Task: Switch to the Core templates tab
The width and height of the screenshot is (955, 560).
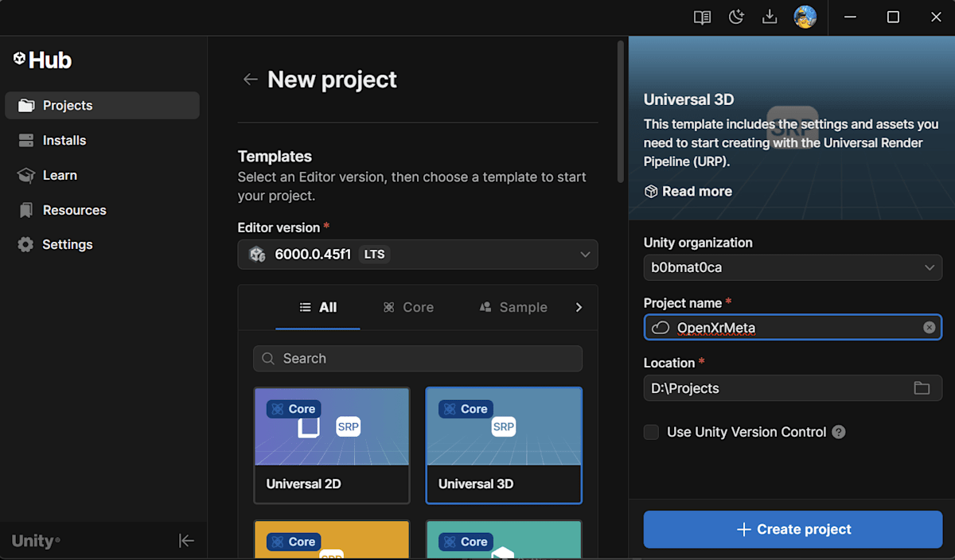Action: click(408, 307)
